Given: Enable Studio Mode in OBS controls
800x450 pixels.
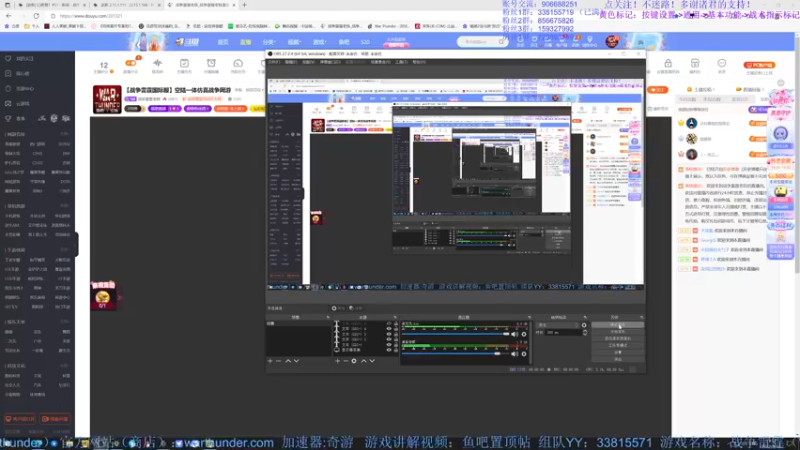Looking at the screenshot, I should pos(617,345).
